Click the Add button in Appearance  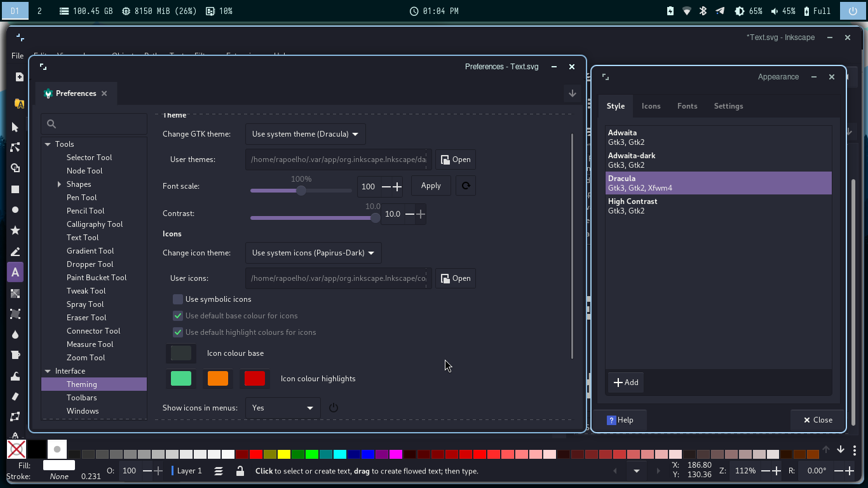626,383
